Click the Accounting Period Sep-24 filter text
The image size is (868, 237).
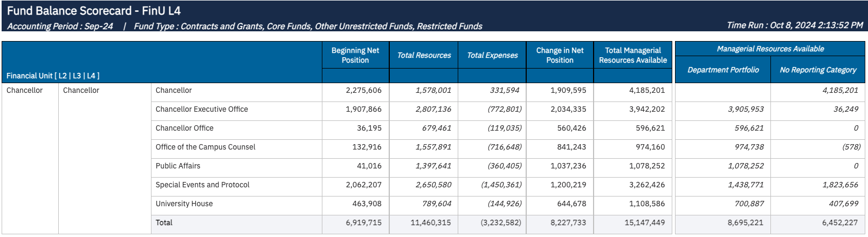pos(60,26)
